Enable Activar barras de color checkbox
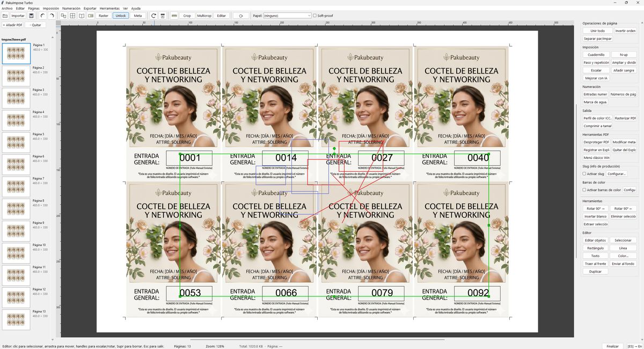The width and height of the screenshot is (644, 349). coord(584,190)
